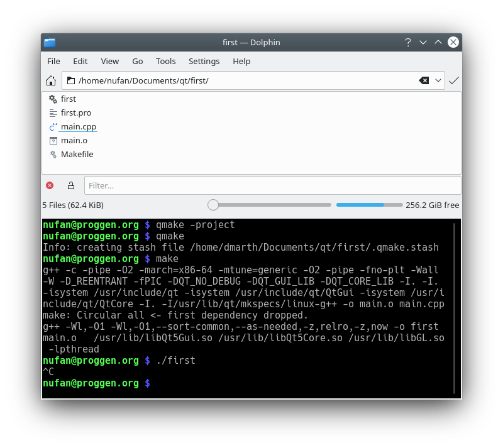Screen dimensions: 503x448
Task: Click the Makefile icon
Action: point(53,155)
